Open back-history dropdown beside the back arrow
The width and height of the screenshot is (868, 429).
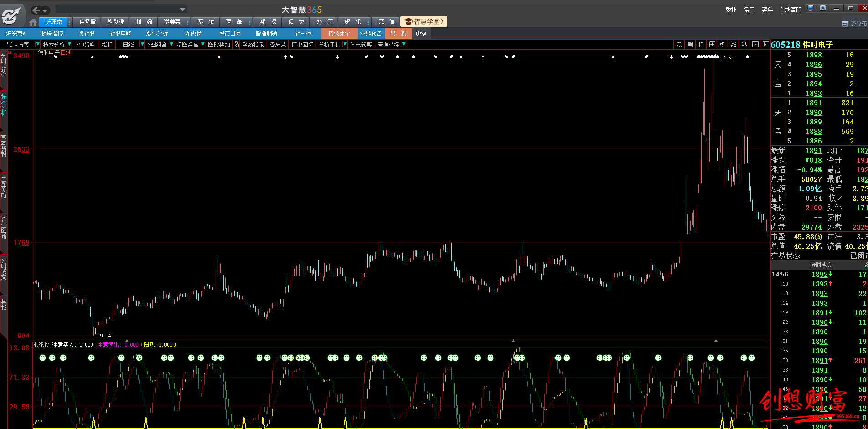click(x=45, y=10)
